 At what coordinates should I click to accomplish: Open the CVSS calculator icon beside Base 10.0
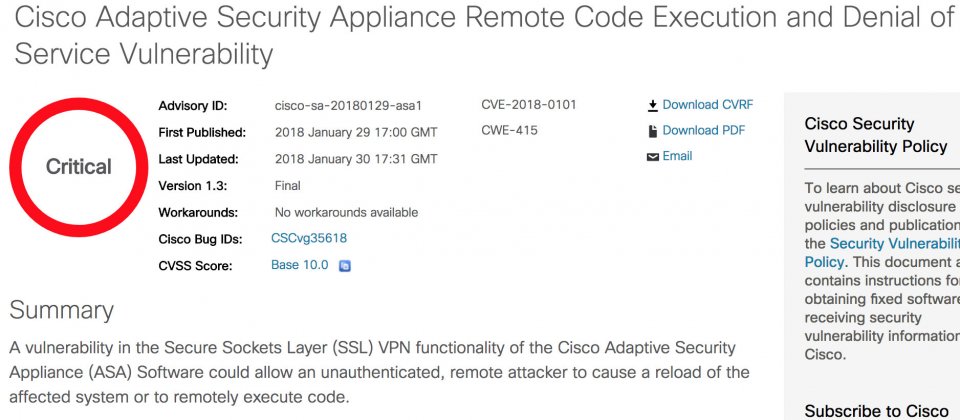(x=345, y=266)
